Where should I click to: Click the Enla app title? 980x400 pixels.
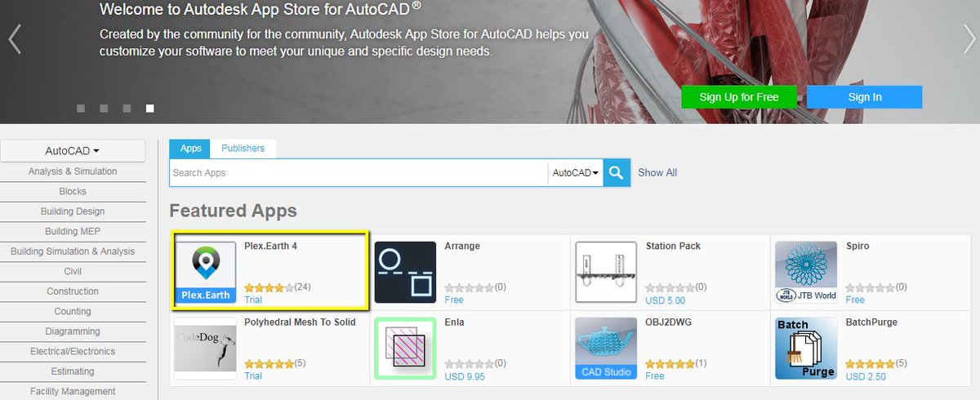pos(454,322)
